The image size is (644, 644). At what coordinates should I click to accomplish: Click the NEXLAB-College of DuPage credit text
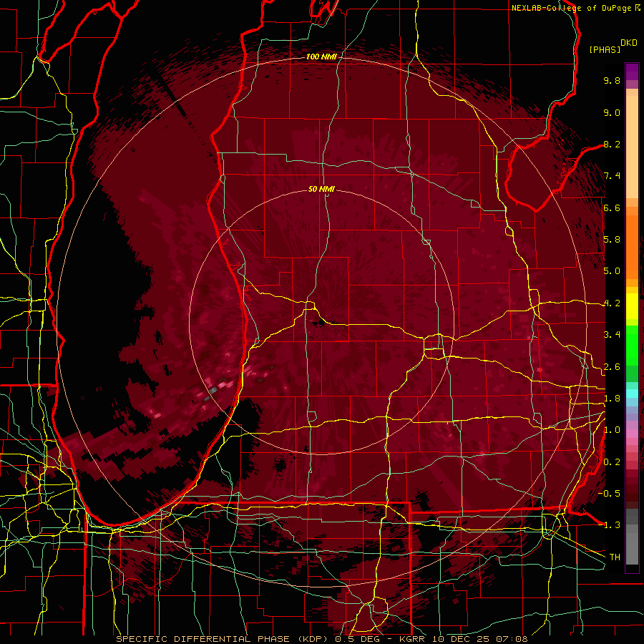(x=572, y=8)
